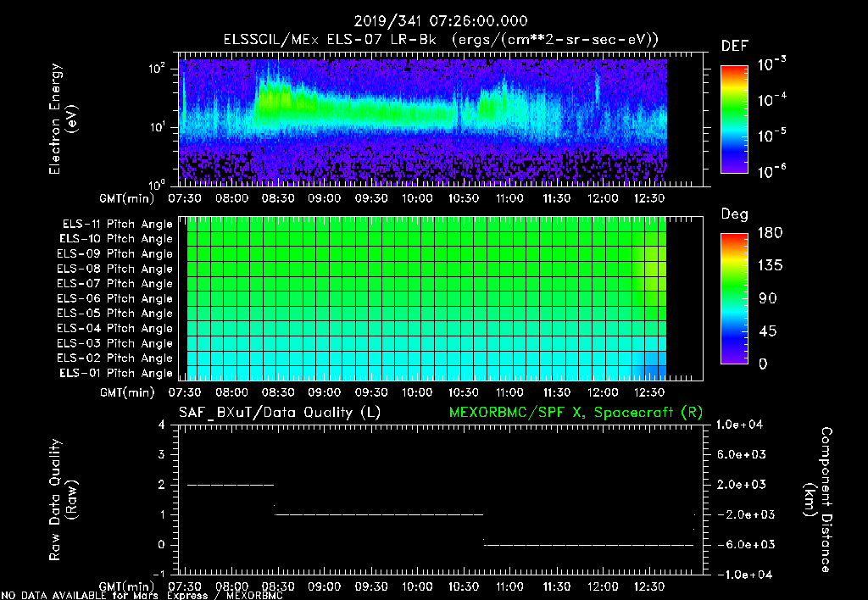Image resolution: width=868 pixels, height=600 pixels.
Task: Click the 180 value on Deg scale
Action: coord(770,233)
